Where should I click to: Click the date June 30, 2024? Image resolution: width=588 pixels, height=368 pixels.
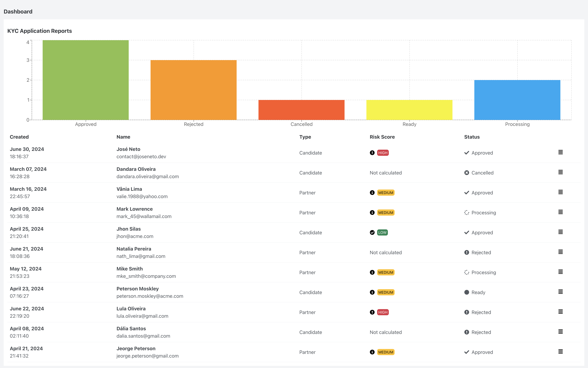pyautogui.click(x=27, y=149)
